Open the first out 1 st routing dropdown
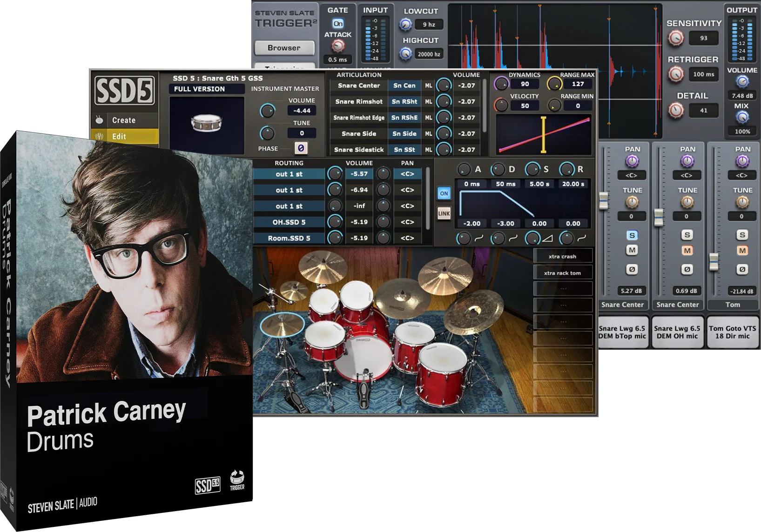The image size is (761, 532). click(x=289, y=174)
